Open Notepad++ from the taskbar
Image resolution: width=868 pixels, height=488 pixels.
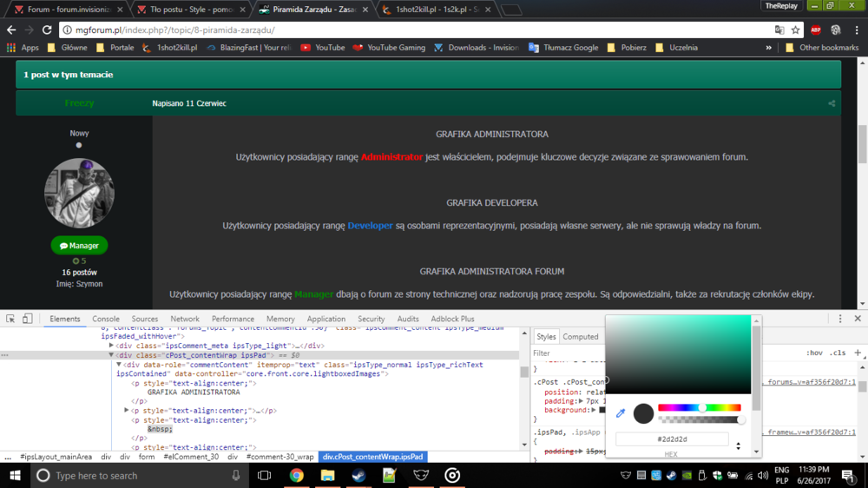[x=389, y=475]
